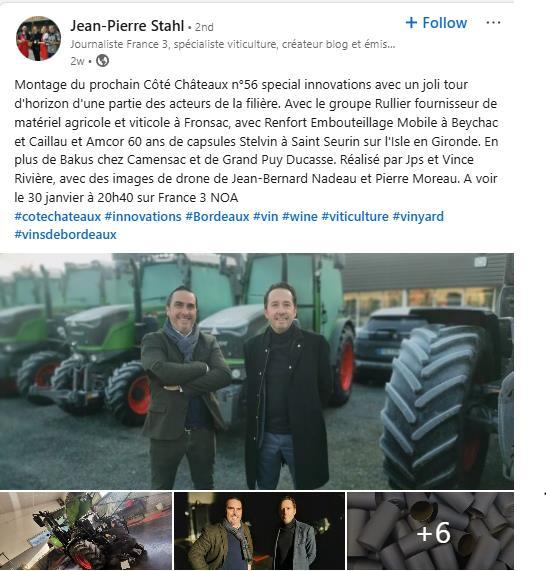The image size is (546, 571).
Task: Open the #Bordeaux hashtag
Action: (x=217, y=216)
